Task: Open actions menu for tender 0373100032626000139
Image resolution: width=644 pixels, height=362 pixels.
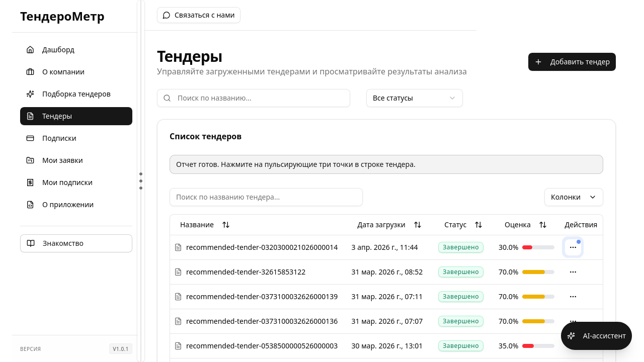Action: point(573,297)
